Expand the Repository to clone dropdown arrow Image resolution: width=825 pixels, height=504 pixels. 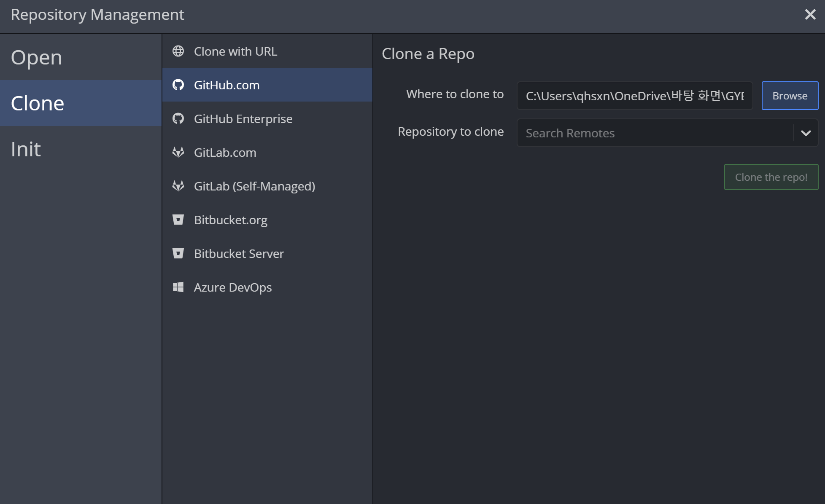806,133
